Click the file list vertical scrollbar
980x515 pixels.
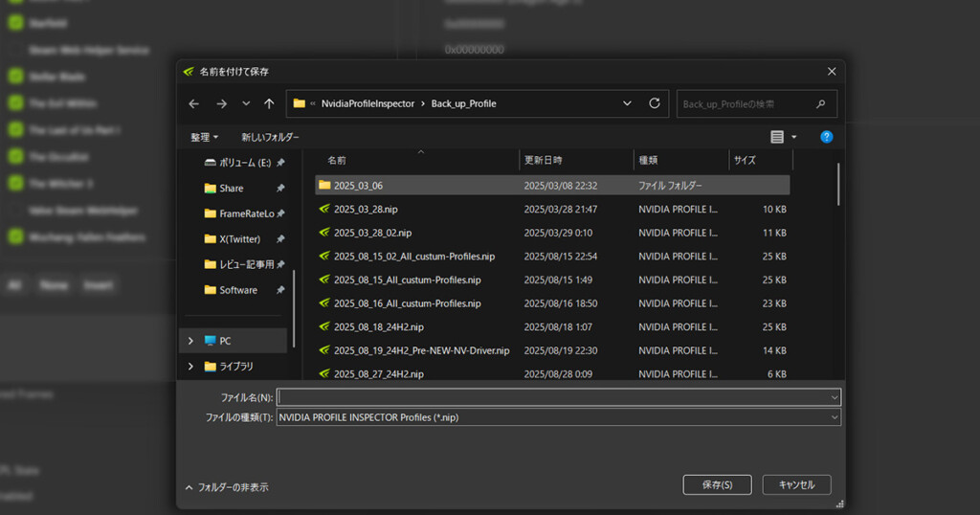[x=838, y=185]
